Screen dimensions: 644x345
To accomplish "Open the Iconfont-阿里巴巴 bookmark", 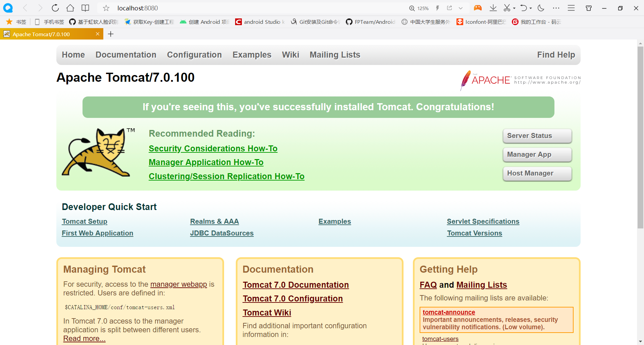I will tap(481, 22).
